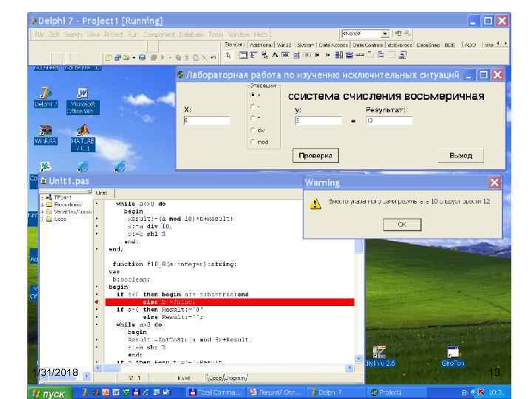Click the New Items icon in the Delphi toolbar
Image resolution: width=532 pixels, height=399 pixels.
coord(109,58)
